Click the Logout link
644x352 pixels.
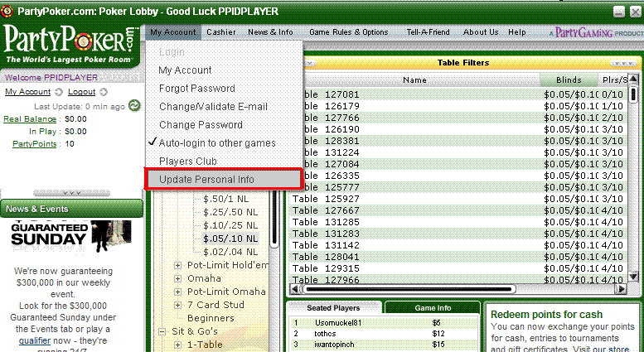click(82, 92)
